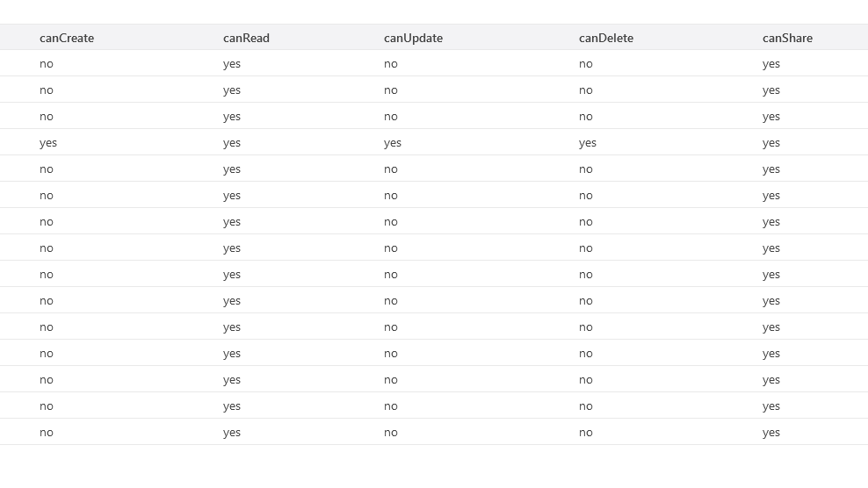Select the canShare column header
The image size is (868, 488).
[x=787, y=38]
